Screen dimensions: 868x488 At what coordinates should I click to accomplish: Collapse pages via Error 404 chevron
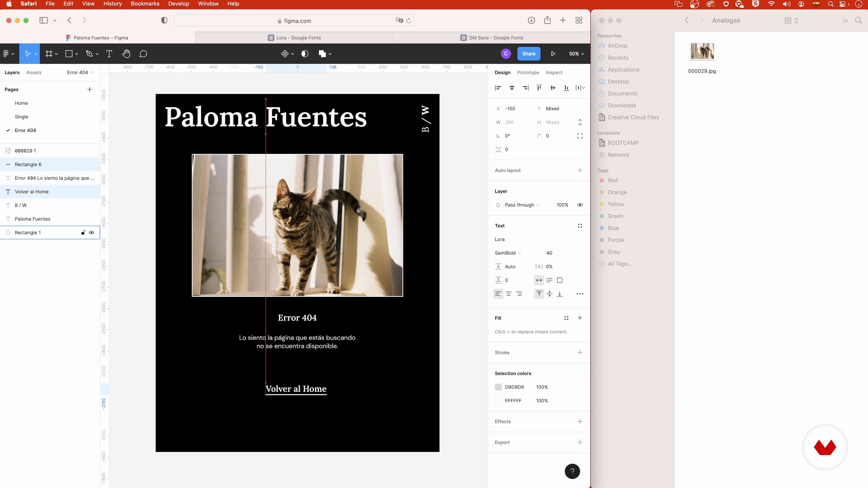91,72
